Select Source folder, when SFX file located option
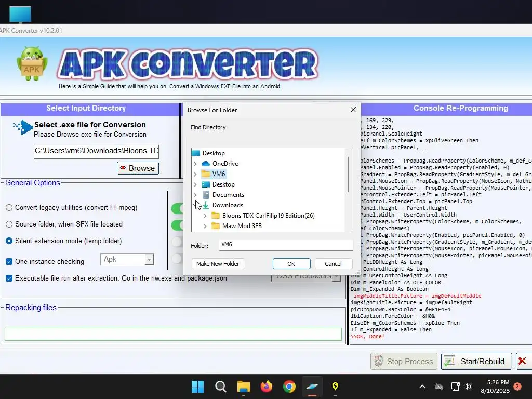Viewport: 532px width, 399px height. coord(9,224)
